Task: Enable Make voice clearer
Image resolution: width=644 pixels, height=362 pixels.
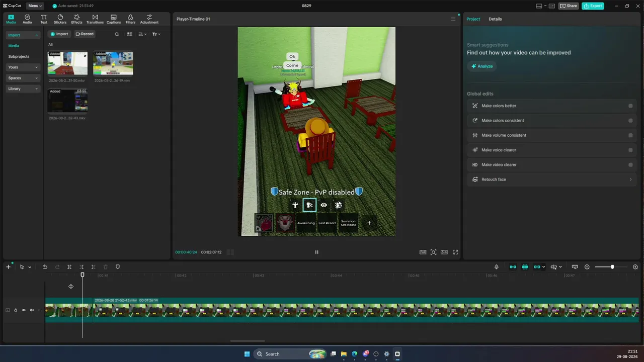Action: click(630, 150)
